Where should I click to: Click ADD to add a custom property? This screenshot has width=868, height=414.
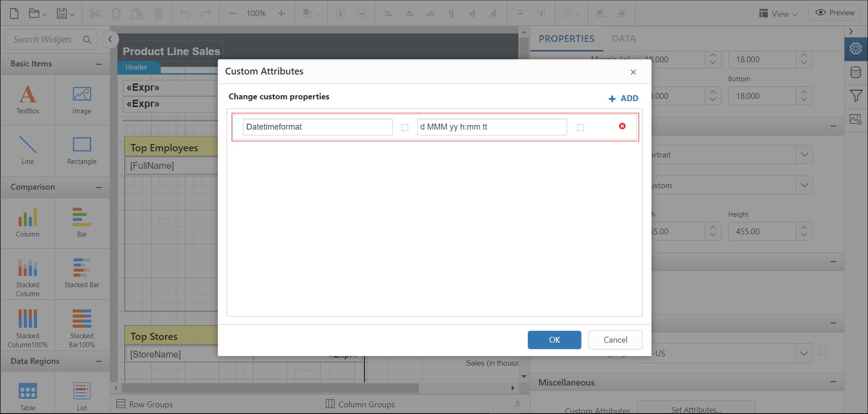click(623, 98)
